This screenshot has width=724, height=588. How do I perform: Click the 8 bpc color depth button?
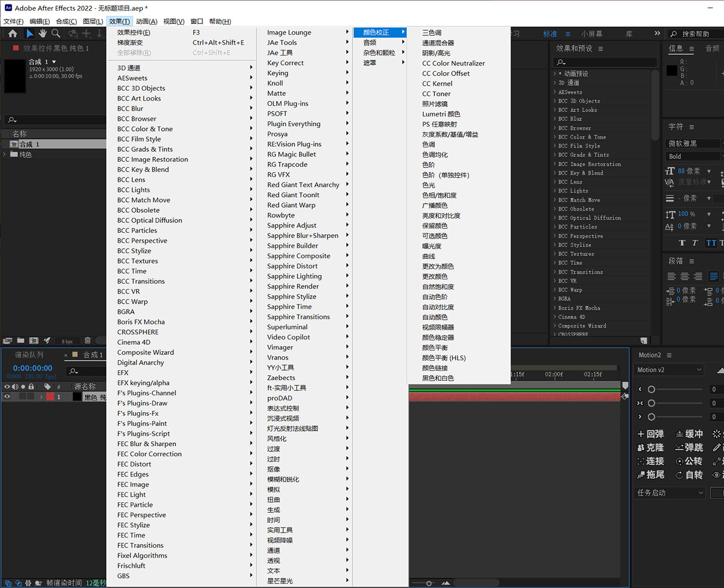point(67,341)
